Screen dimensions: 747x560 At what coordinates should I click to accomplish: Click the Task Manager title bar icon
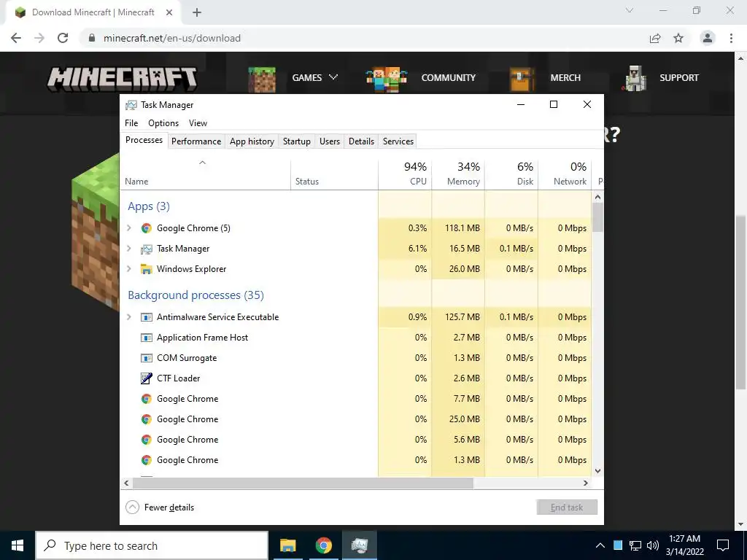tap(131, 105)
